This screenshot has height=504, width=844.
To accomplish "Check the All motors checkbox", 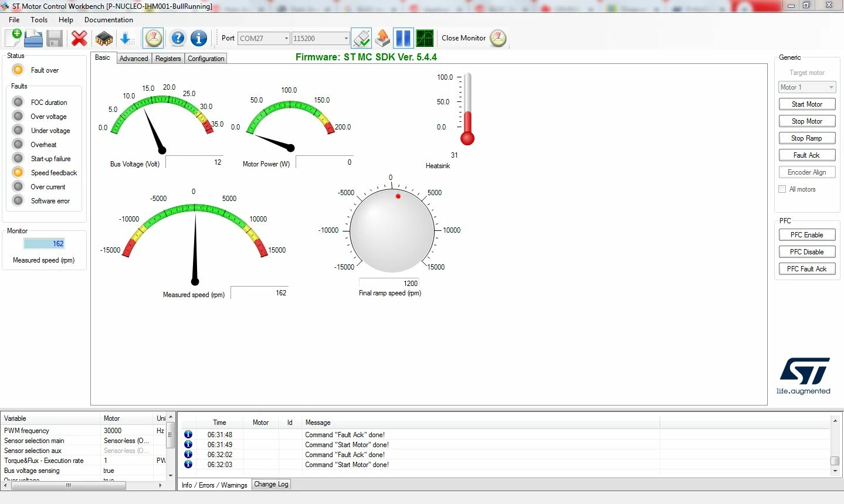I will point(782,189).
